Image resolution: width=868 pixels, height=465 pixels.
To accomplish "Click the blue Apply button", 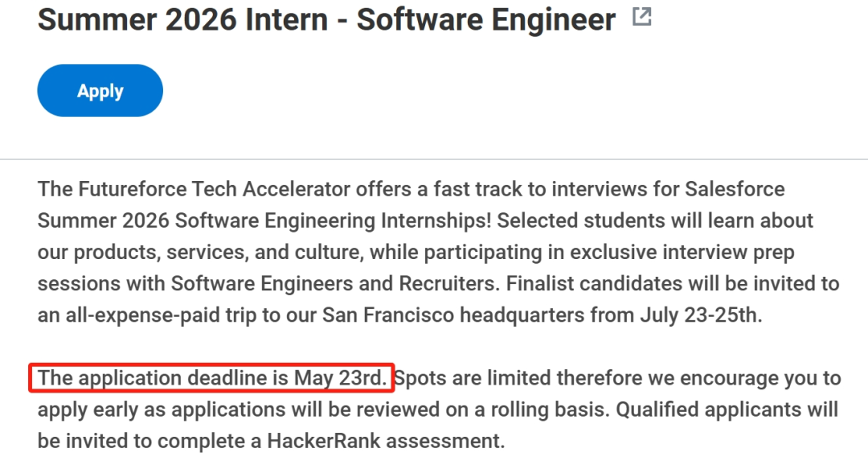I will point(100,91).
